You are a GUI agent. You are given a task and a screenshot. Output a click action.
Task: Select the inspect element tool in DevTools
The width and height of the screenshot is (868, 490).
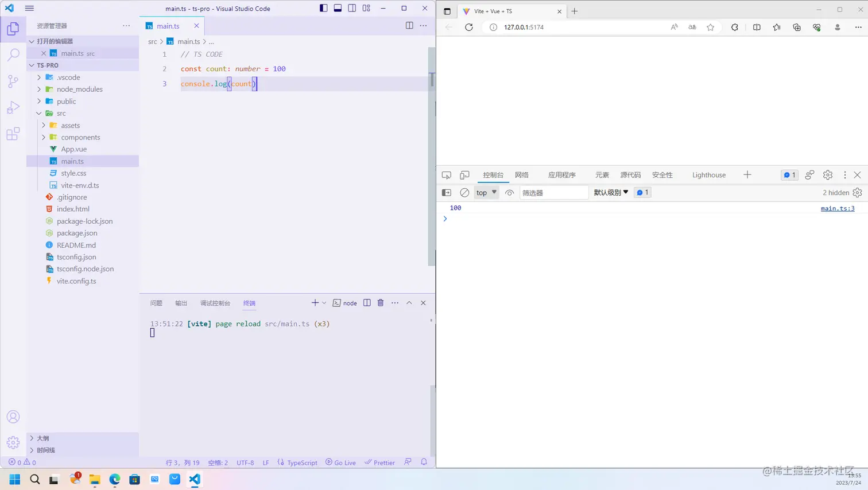click(x=447, y=175)
